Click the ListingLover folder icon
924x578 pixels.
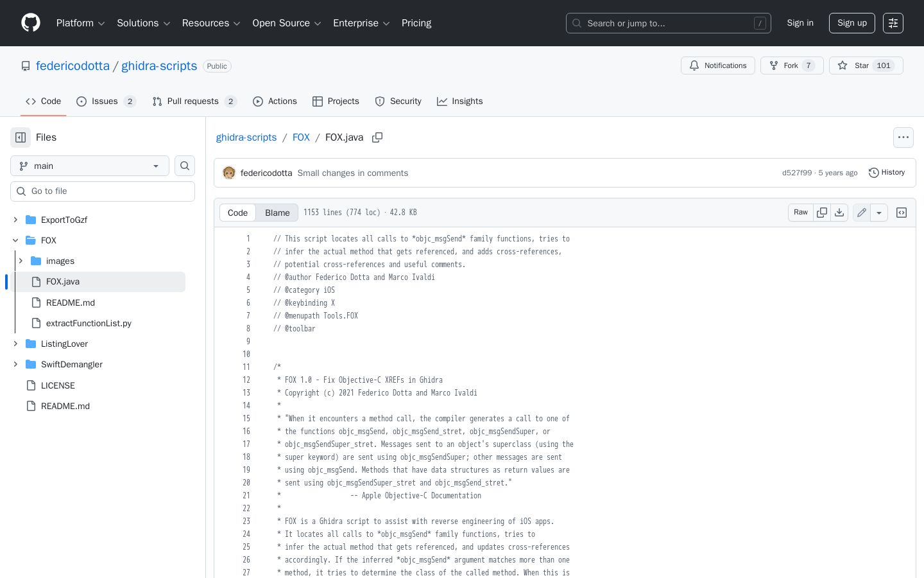pos(31,344)
